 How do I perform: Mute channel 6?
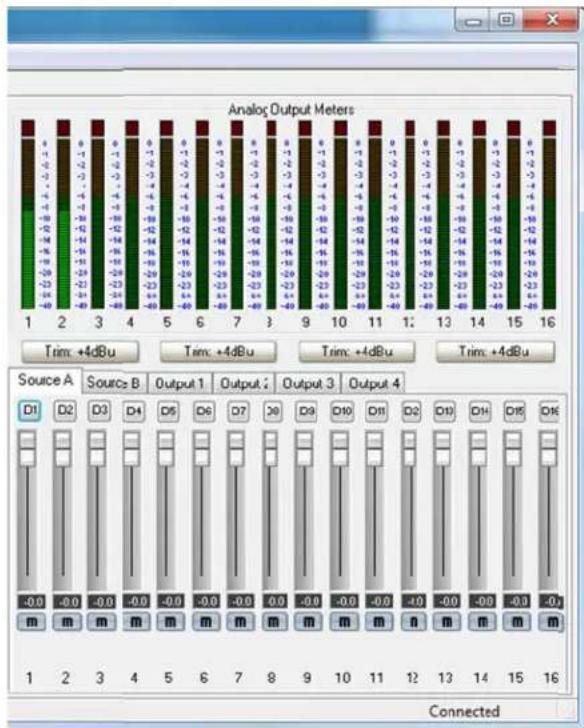(x=206, y=622)
